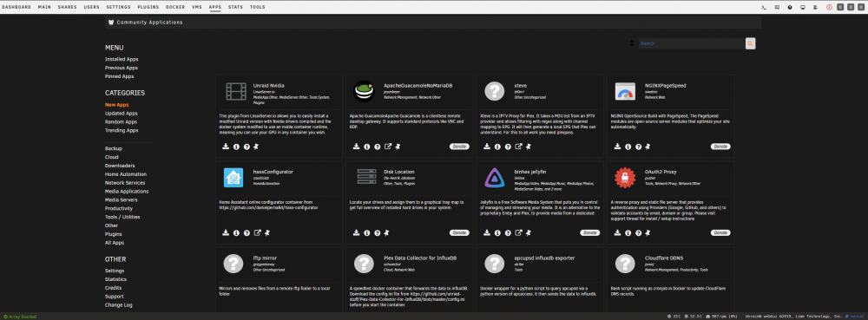
Task: Open Previous Apps in menu
Action: pyautogui.click(x=122, y=68)
